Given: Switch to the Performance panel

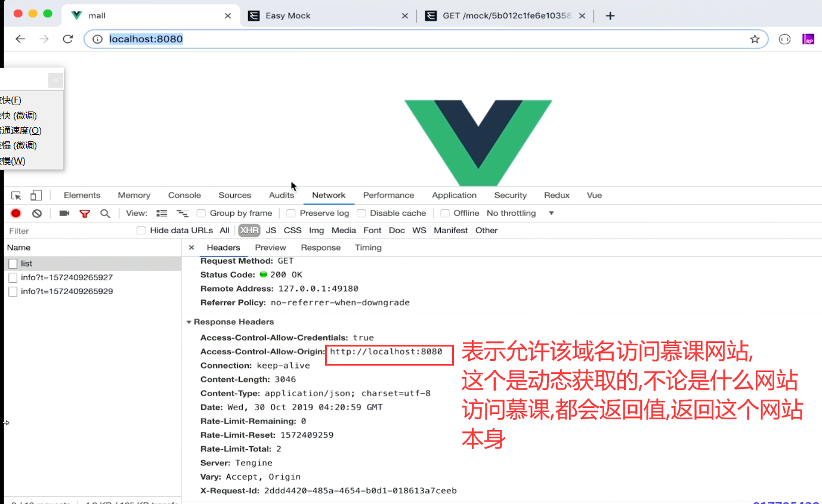Looking at the screenshot, I should 388,196.
